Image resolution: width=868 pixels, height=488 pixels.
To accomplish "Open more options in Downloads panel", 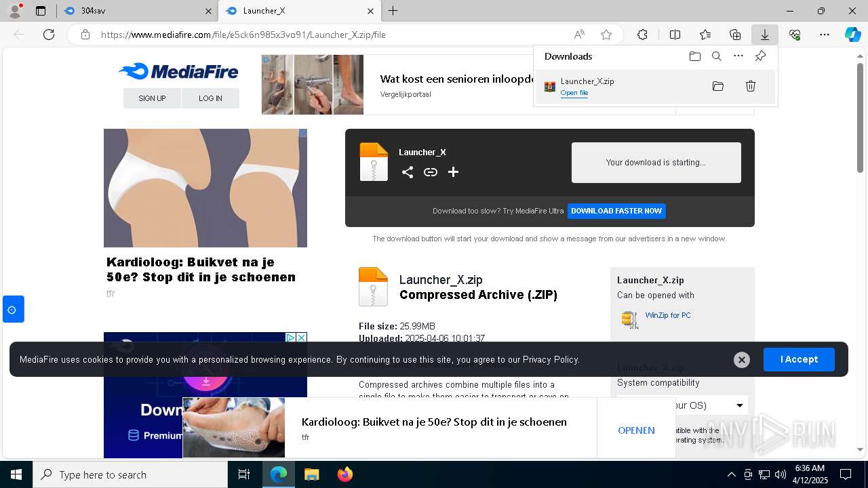I will pyautogui.click(x=738, y=56).
